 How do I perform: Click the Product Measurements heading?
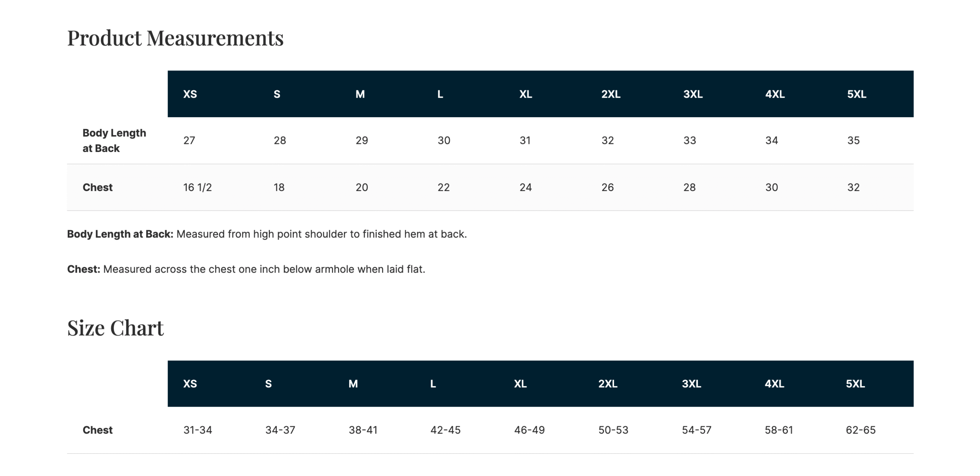pyautogui.click(x=175, y=38)
